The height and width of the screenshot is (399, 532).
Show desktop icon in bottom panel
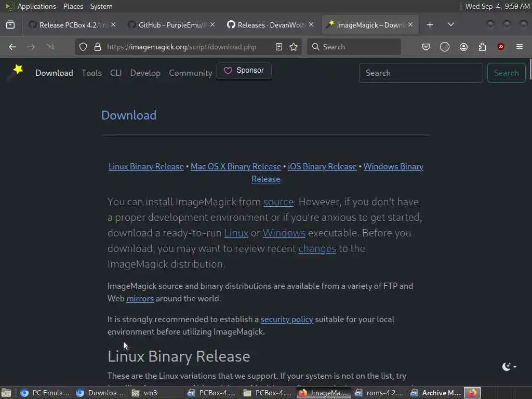6,393
